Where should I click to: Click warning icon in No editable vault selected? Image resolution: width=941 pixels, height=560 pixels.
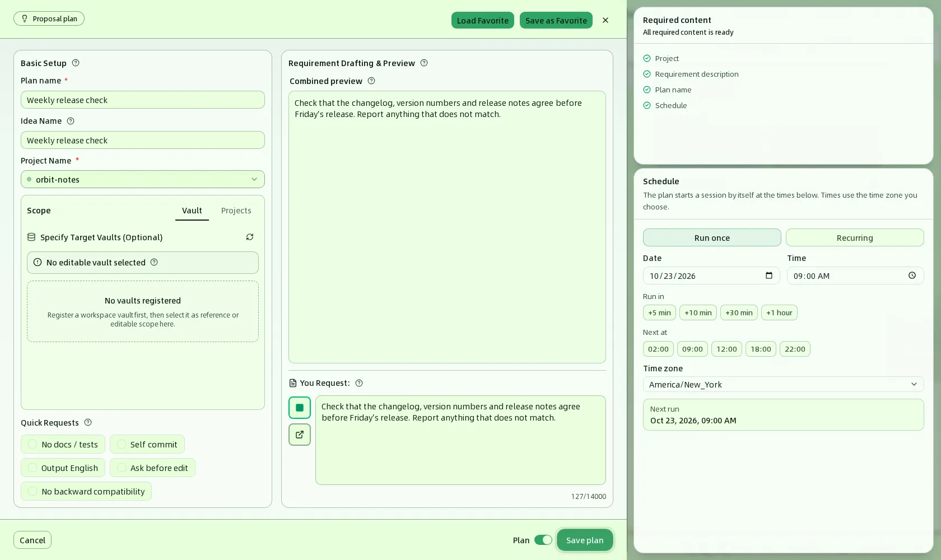(38, 262)
